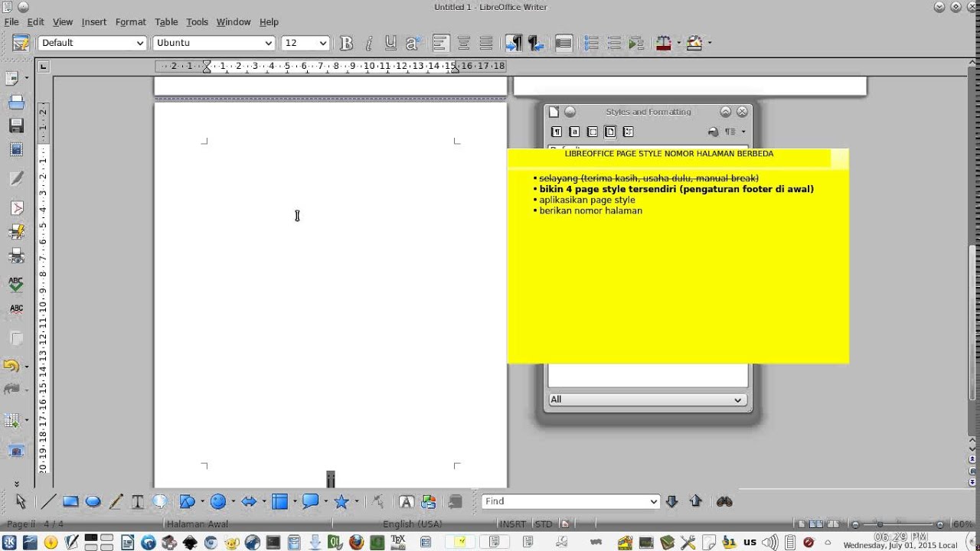Select the arrow Select tool in drawing toolbar
The height and width of the screenshot is (551, 980).
point(21,501)
